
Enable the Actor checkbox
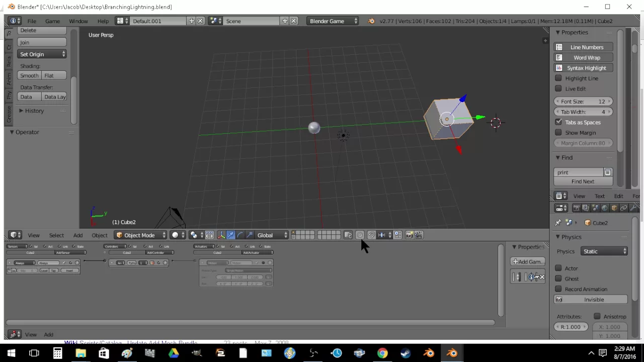point(558,268)
